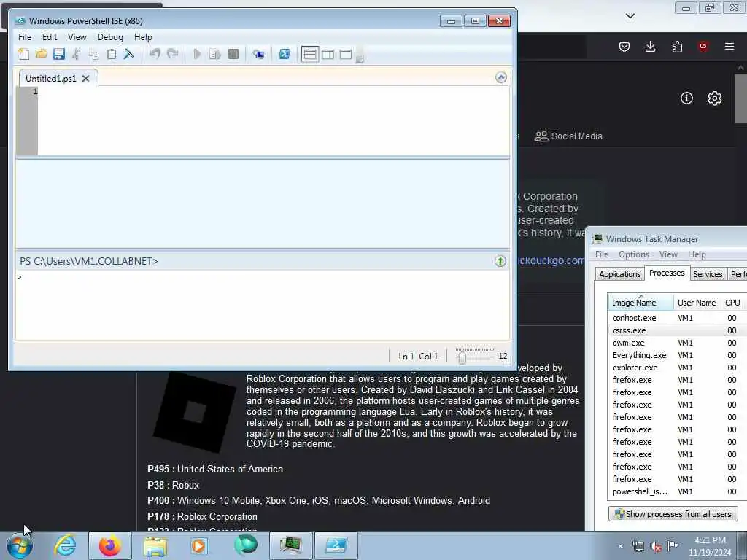Sort processes by Image Name column
The width and height of the screenshot is (747, 560).
(640, 303)
